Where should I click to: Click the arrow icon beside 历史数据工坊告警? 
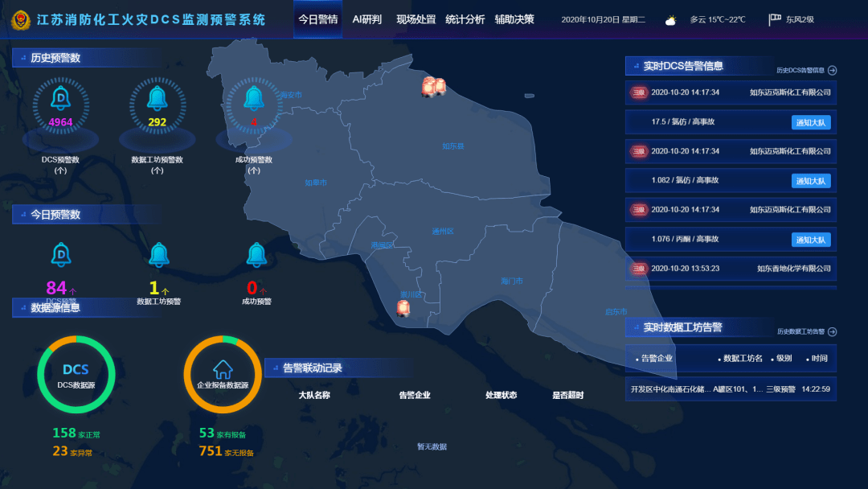[x=833, y=331]
